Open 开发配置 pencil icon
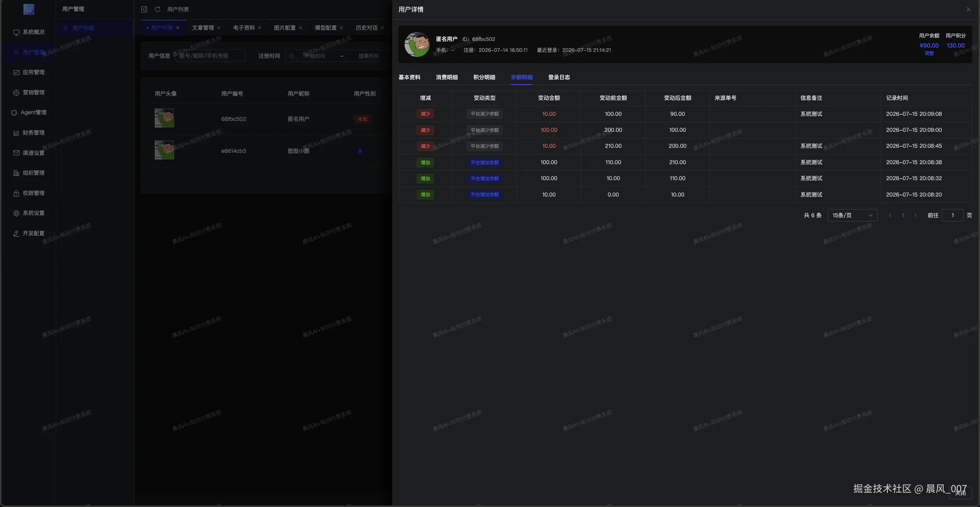This screenshot has height=507, width=980. 16,234
